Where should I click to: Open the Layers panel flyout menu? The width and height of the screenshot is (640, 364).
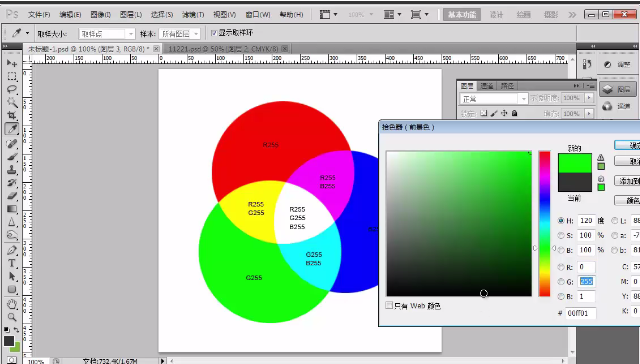(591, 86)
